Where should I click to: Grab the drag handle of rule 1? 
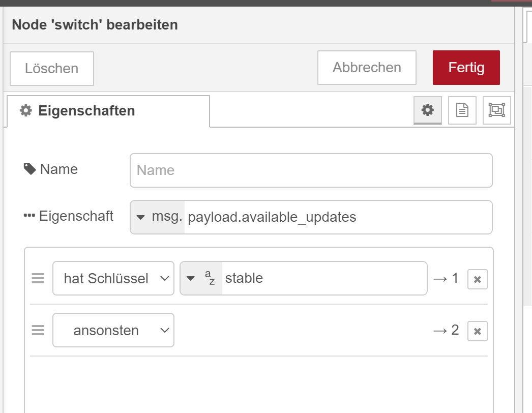(x=38, y=278)
